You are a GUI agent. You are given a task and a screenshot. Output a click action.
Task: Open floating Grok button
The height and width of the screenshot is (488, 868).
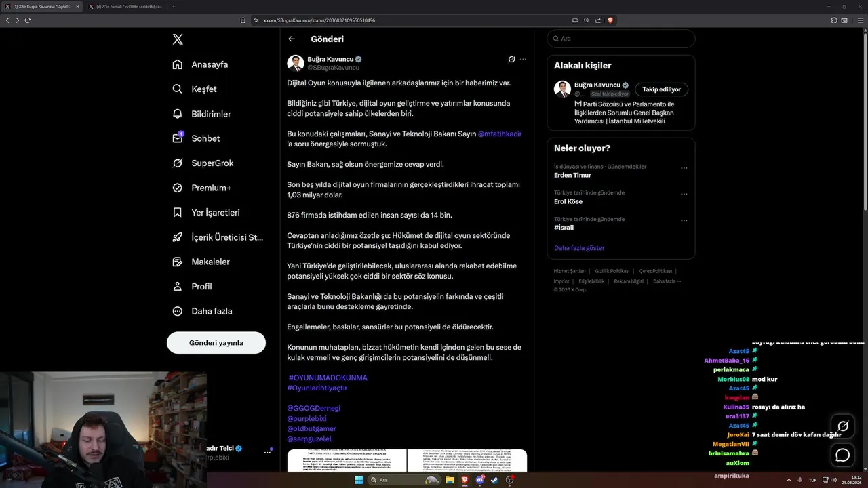(843, 426)
